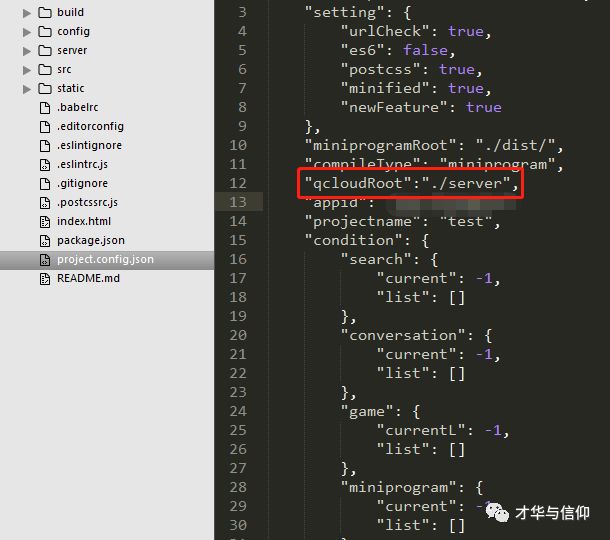Screen dimensions: 610x540
Task: Expand the src folder arrow
Action: point(27,70)
